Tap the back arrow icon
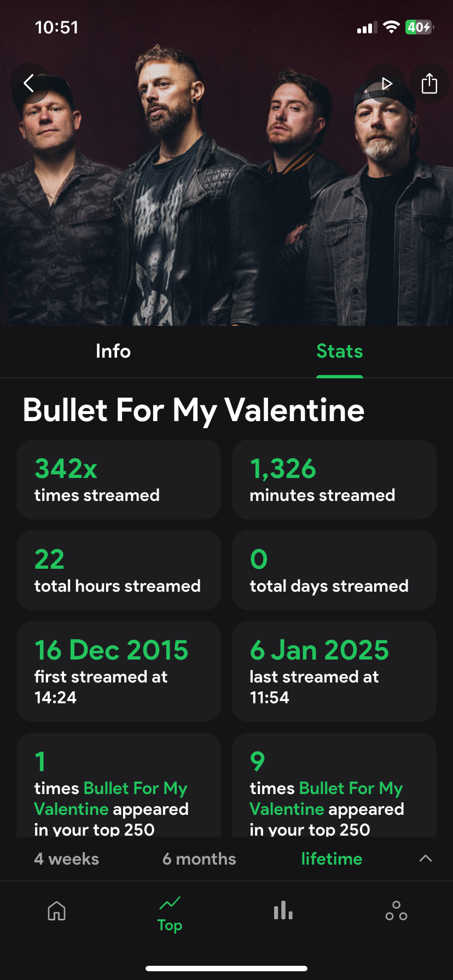 (30, 84)
